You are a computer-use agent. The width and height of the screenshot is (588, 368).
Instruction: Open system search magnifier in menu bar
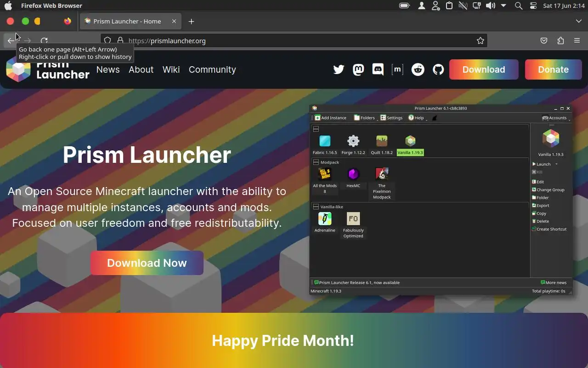(519, 6)
